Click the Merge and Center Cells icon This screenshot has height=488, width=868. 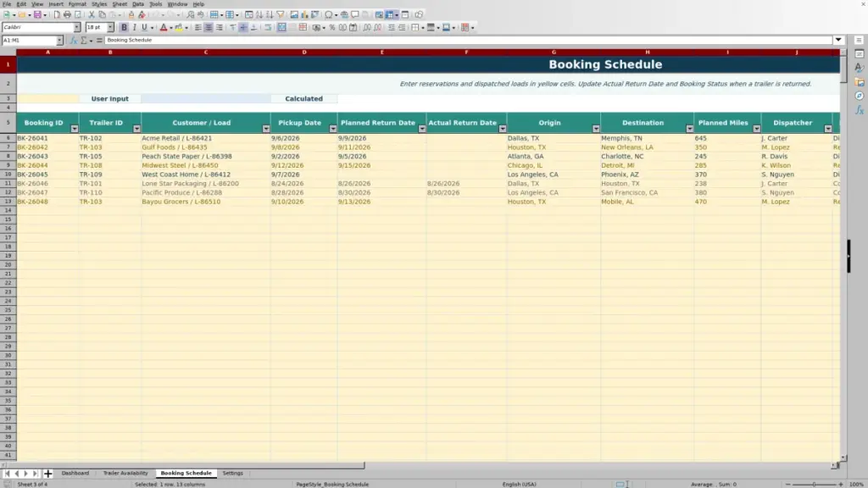coord(281,27)
